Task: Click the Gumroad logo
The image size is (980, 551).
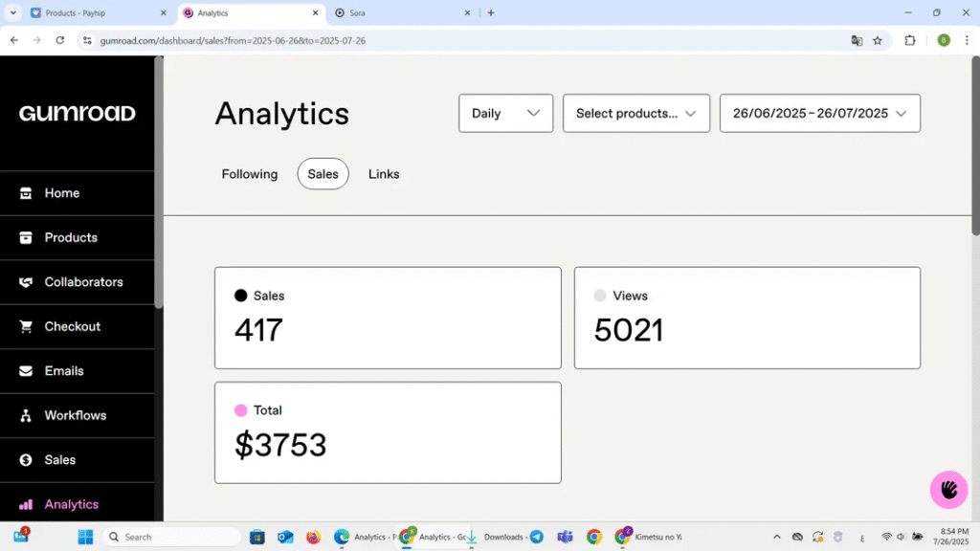Action: pos(77,113)
